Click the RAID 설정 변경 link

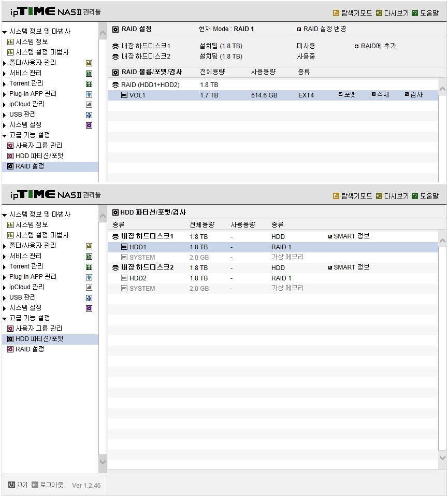[x=322, y=29]
